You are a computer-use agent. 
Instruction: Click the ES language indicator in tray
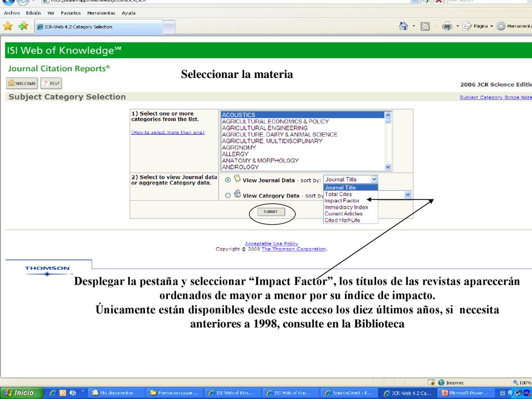pos(502,393)
